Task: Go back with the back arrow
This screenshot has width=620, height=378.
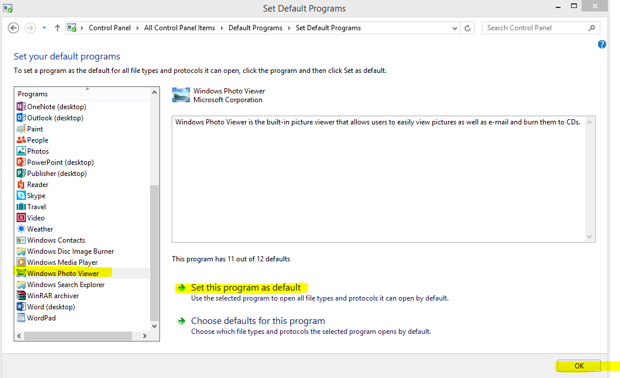Action: (x=13, y=28)
